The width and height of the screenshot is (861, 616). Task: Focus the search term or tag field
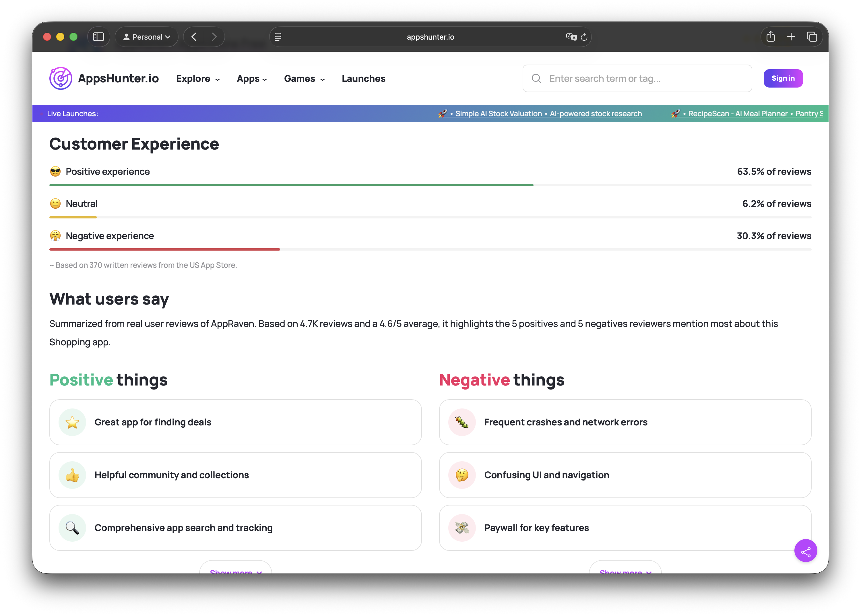coord(637,79)
